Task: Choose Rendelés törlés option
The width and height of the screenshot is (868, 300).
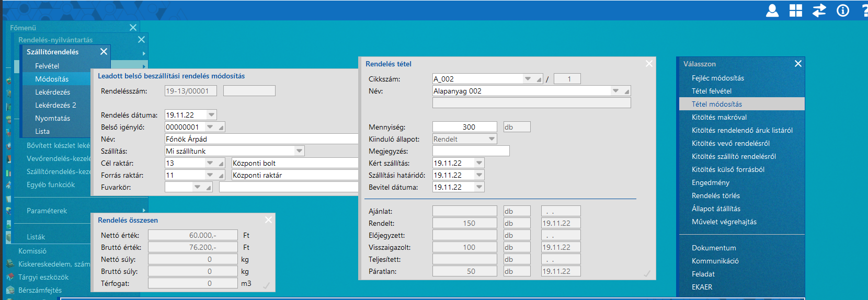Action: [715, 195]
